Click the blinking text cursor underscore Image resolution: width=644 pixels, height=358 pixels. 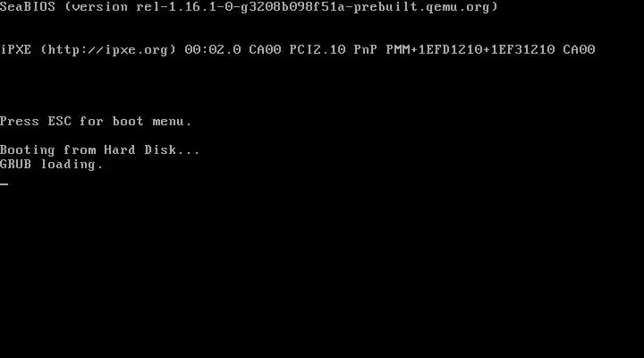pos(4,184)
